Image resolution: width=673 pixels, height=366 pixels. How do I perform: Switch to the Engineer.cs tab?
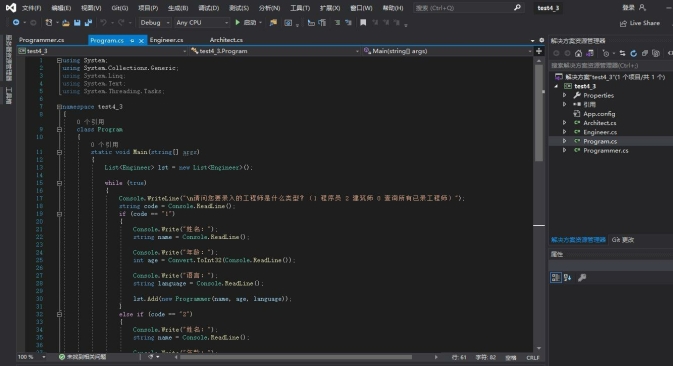(167, 40)
